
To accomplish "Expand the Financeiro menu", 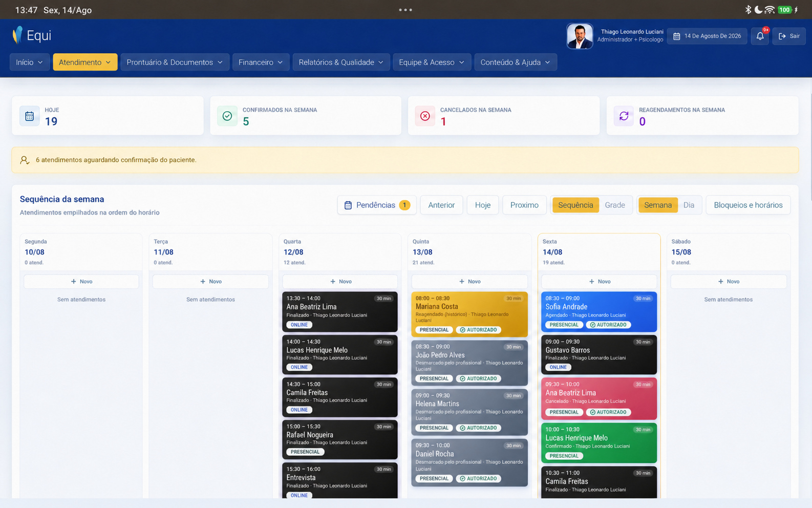I will coord(261,62).
